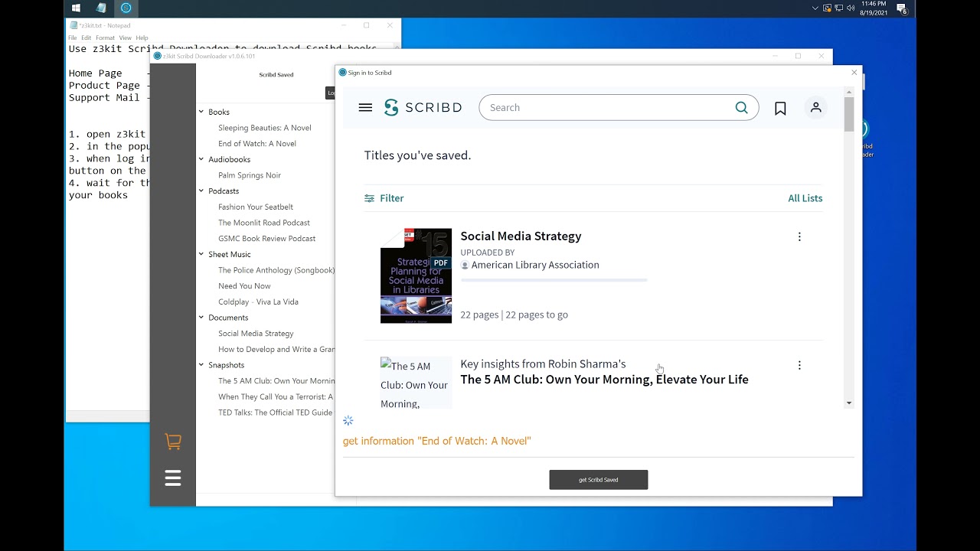This screenshot has width=980, height=551.
Task: Collapse the Books tree section
Action: tap(201, 112)
